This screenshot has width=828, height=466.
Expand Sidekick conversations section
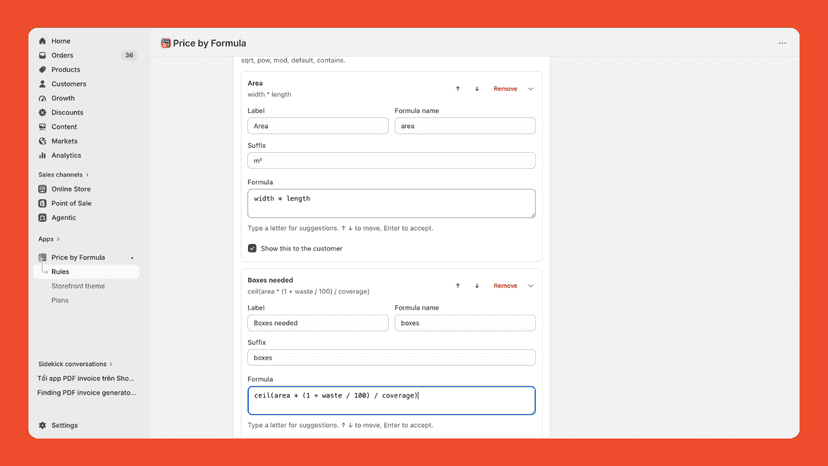(75, 364)
